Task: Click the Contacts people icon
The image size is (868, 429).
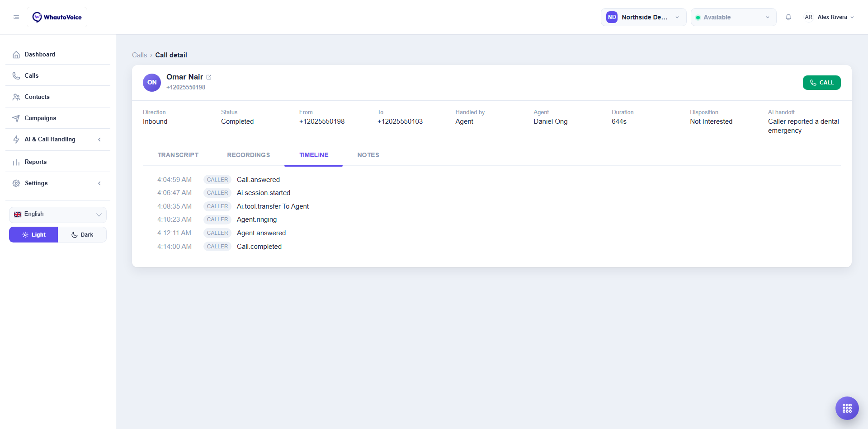Action: click(16, 97)
